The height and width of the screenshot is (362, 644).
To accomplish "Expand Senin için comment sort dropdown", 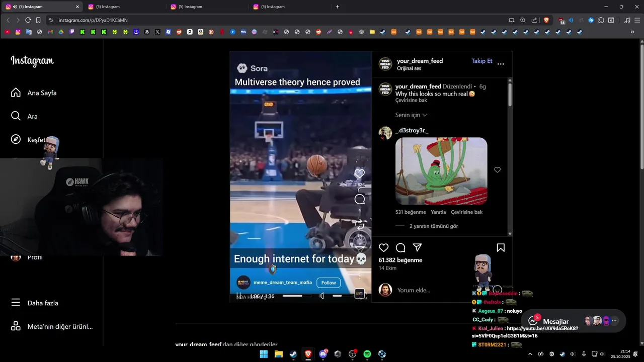I will tap(411, 115).
